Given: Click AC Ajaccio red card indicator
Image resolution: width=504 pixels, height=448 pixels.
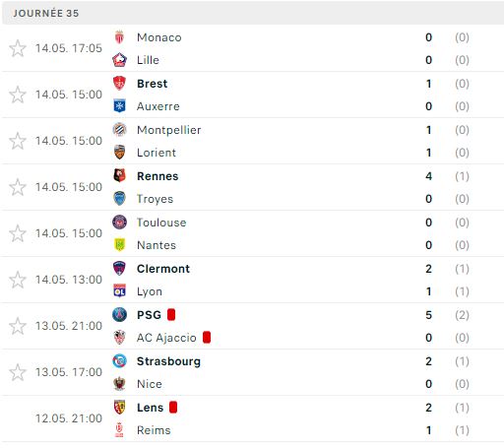Looking at the screenshot, I should tap(207, 338).
